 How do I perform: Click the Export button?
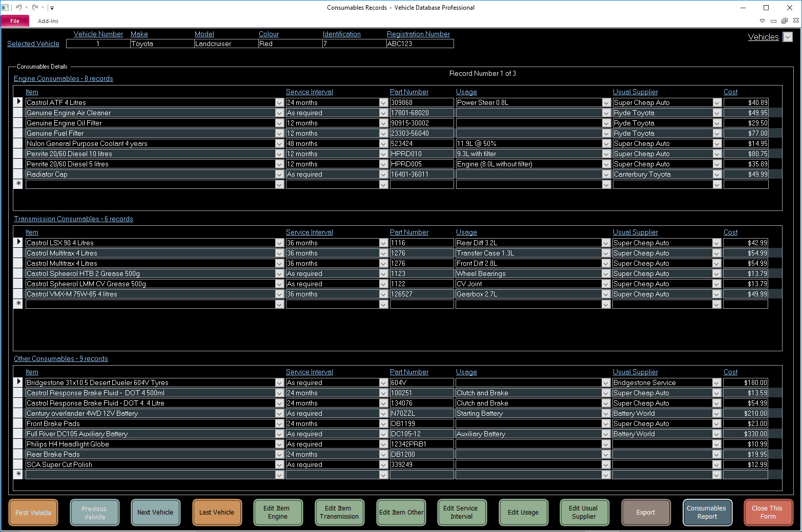click(x=646, y=513)
